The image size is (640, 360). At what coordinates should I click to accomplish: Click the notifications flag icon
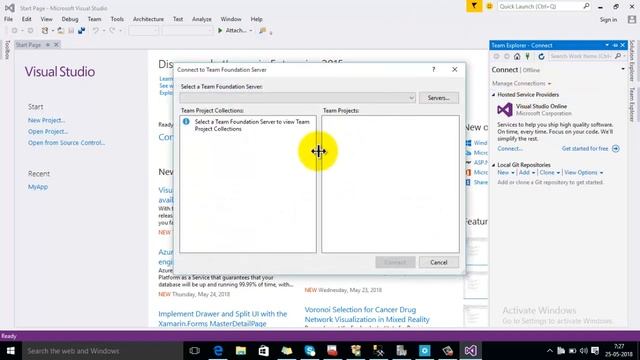(x=474, y=6)
